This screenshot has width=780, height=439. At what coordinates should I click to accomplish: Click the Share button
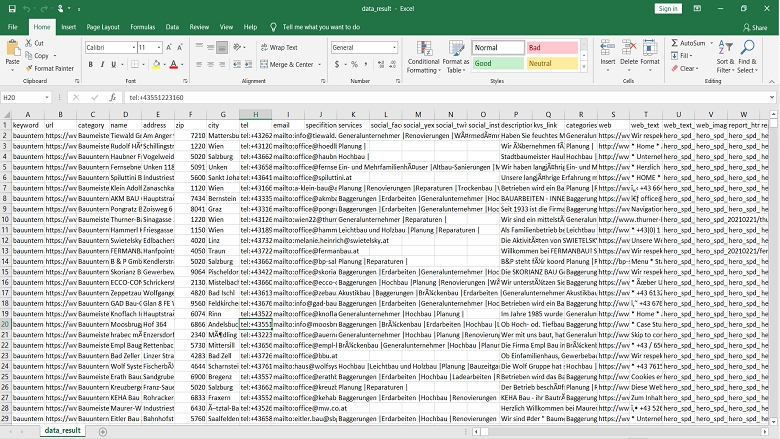click(x=755, y=27)
